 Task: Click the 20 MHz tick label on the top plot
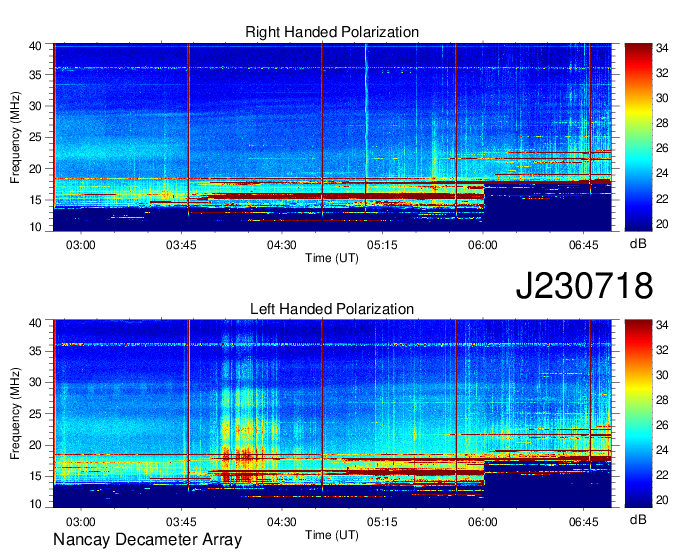[35, 169]
